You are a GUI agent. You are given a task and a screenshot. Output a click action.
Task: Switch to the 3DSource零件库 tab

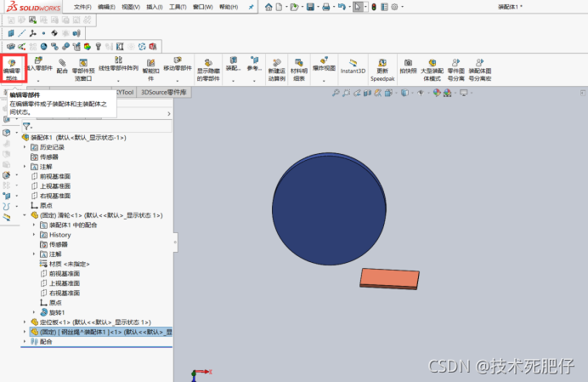point(164,92)
